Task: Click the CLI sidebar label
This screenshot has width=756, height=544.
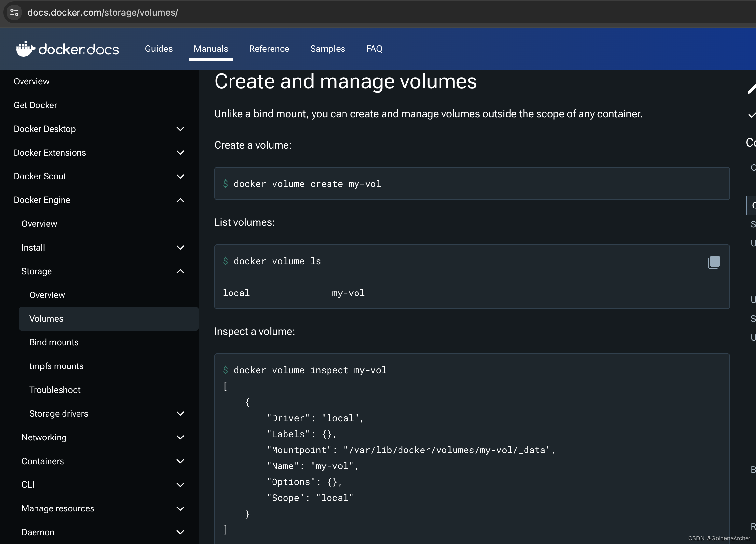Action: click(28, 485)
